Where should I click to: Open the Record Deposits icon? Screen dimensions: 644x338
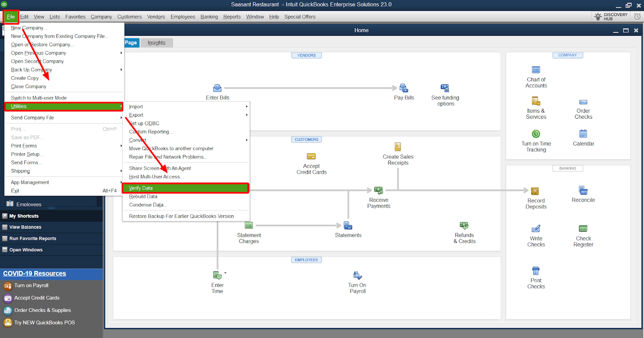click(x=535, y=191)
